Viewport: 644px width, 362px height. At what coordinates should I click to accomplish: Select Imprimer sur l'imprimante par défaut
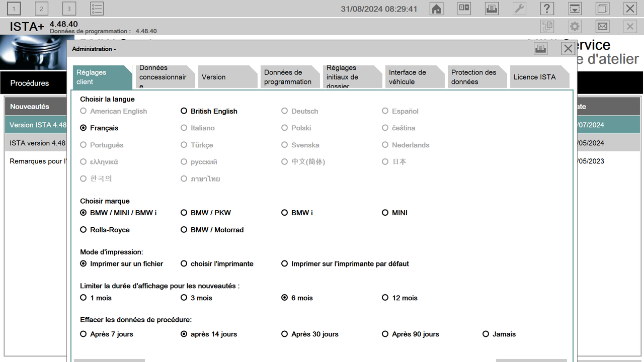(345, 263)
